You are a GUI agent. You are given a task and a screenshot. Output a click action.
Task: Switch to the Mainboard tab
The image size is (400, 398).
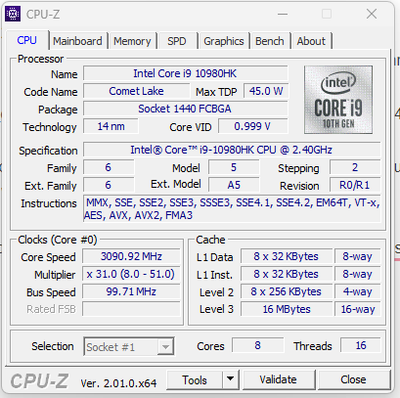78,41
